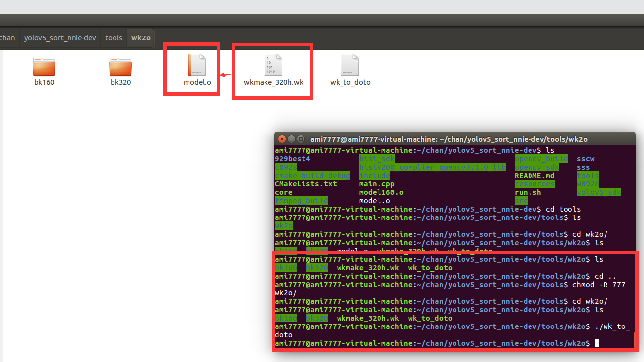Click sscw in terminal listing
The height and width of the screenshot is (362, 644).
(x=586, y=159)
